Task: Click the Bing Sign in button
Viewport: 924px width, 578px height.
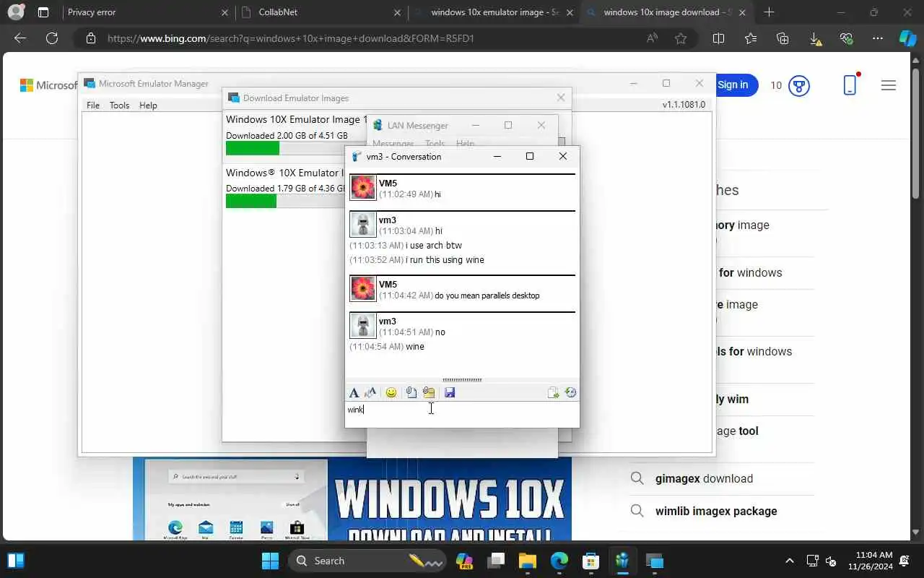Action: click(x=733, y=85)
